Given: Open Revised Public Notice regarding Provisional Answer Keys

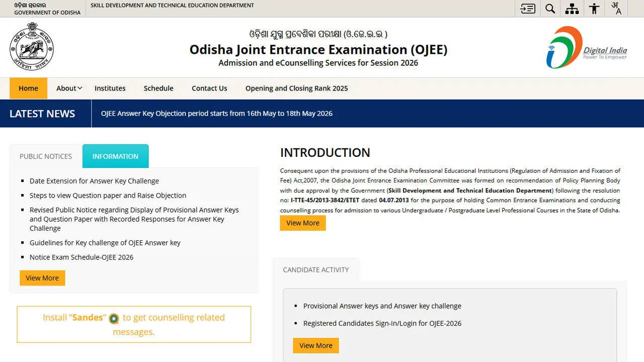Looking at the screenshot, I should pos(134,219).
